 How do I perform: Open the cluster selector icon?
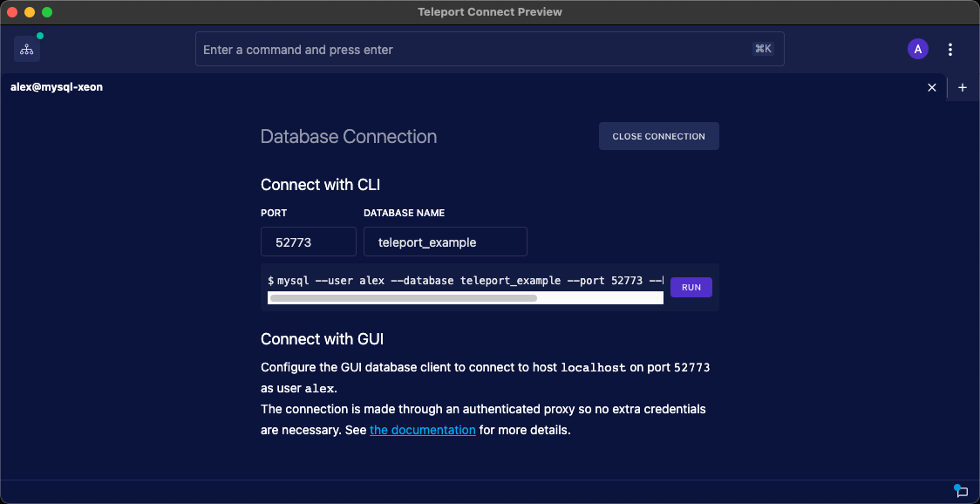[26, 49]
